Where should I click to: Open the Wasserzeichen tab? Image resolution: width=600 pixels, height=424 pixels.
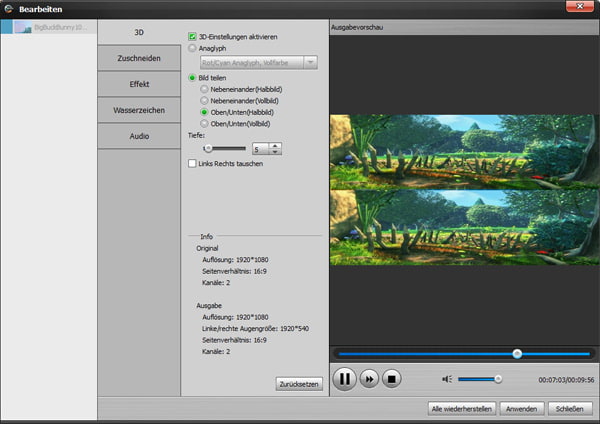[139, 110]
